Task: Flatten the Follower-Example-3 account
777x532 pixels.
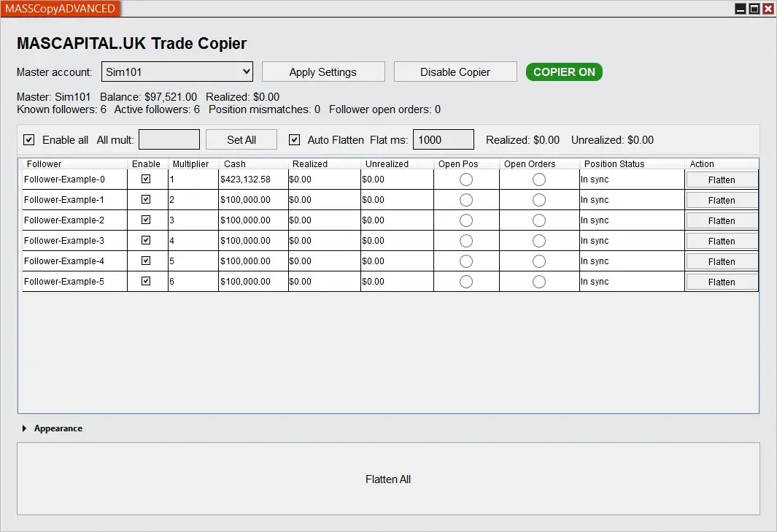Action: click(722, 241)
